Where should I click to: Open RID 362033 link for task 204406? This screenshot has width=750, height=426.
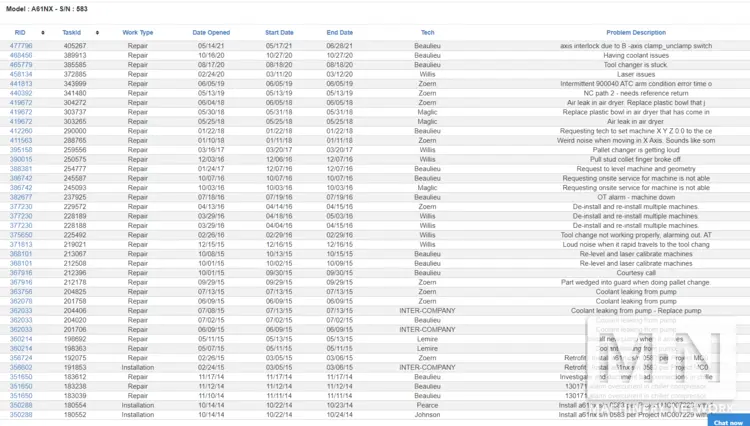tap(21, 311)
